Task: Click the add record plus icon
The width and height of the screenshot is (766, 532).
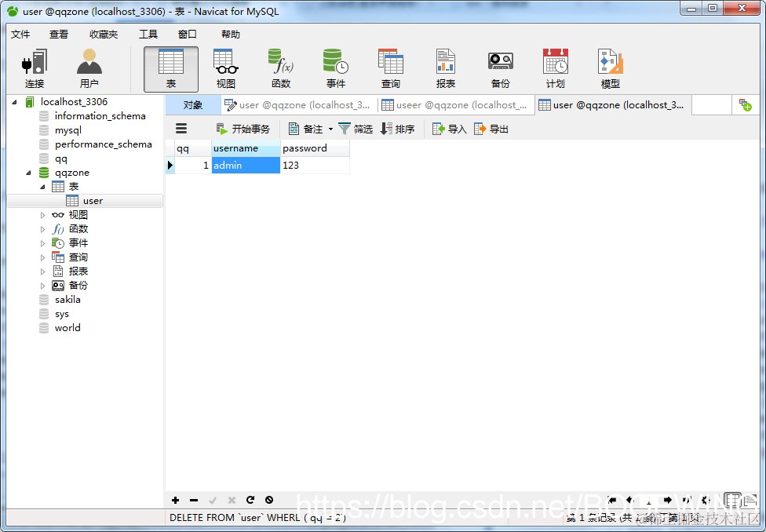Action: [175, 500]
